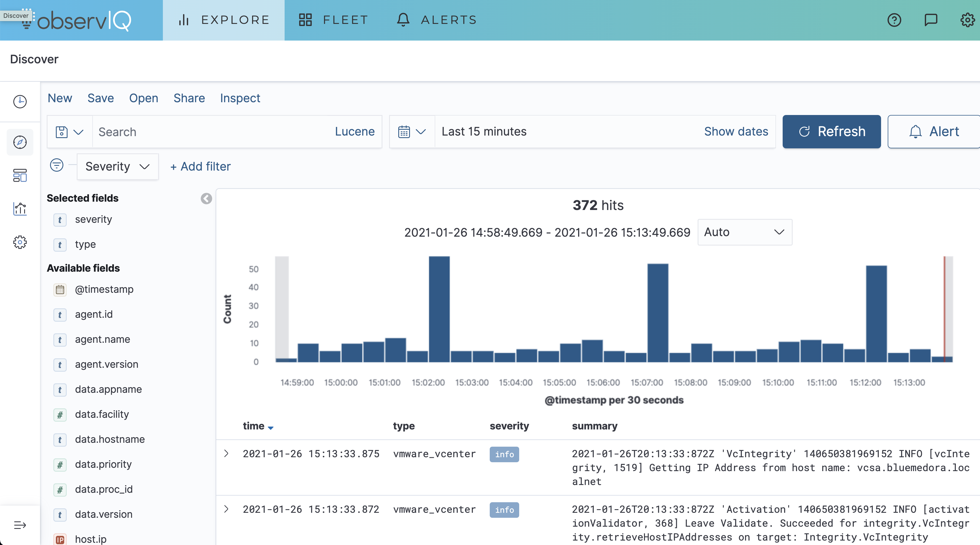
Task: Switch to the FLEET tab
Action: [x=333, y=20]
